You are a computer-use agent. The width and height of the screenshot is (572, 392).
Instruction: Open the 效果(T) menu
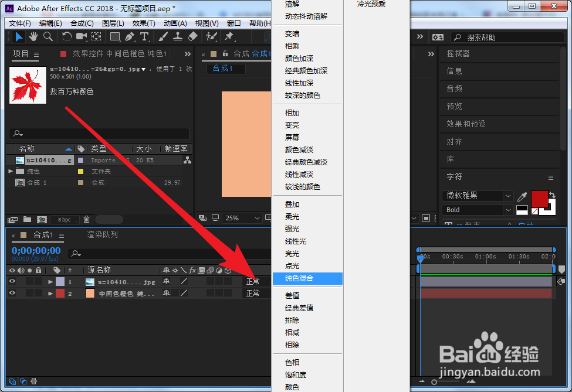144,23
